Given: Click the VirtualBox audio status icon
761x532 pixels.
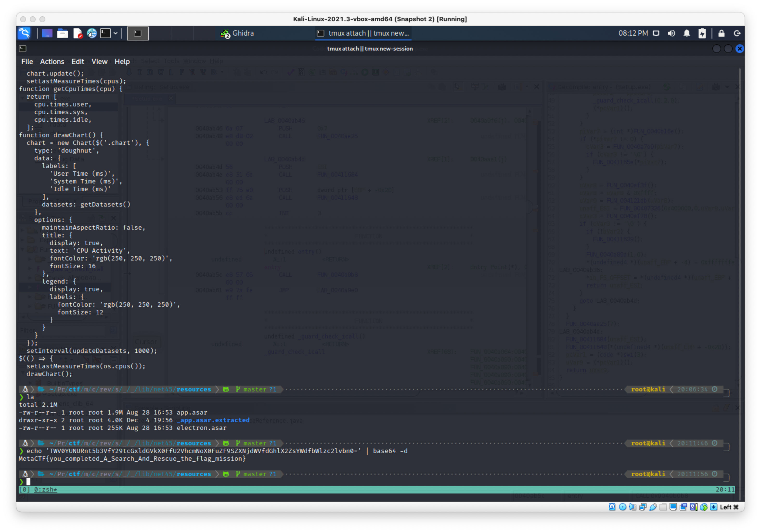Looking at the screenshot, I should coord(632,507).
